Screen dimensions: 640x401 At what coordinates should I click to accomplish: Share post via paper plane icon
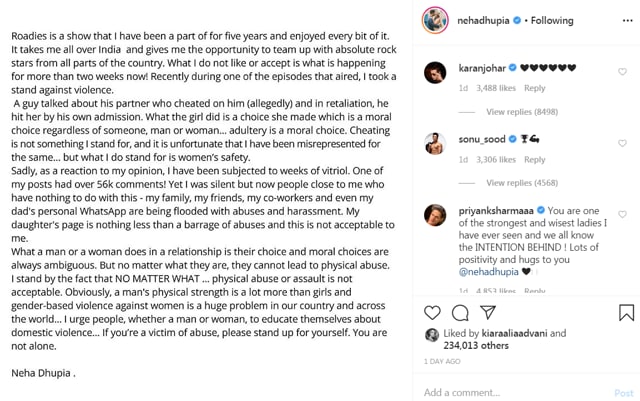click(488, 312)
